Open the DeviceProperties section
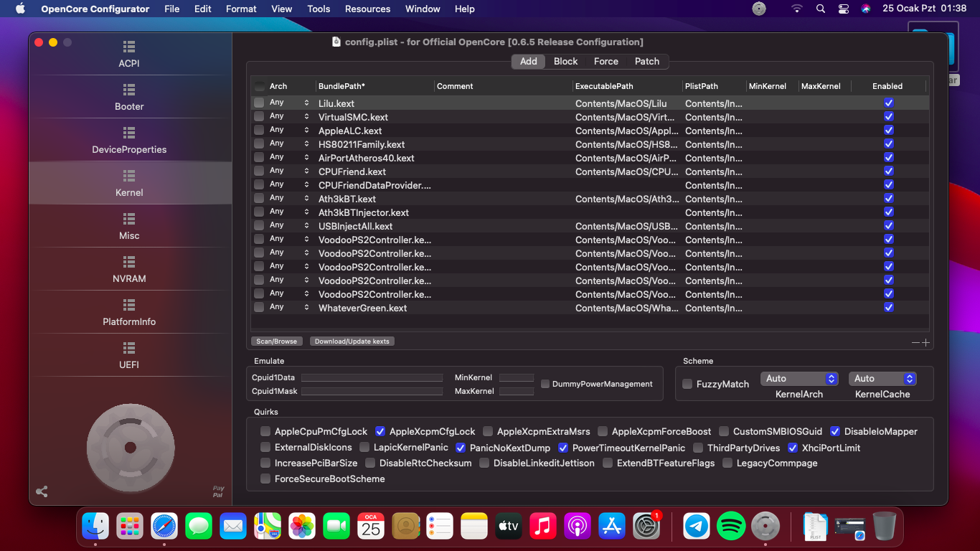 click(x=129, y=140)
